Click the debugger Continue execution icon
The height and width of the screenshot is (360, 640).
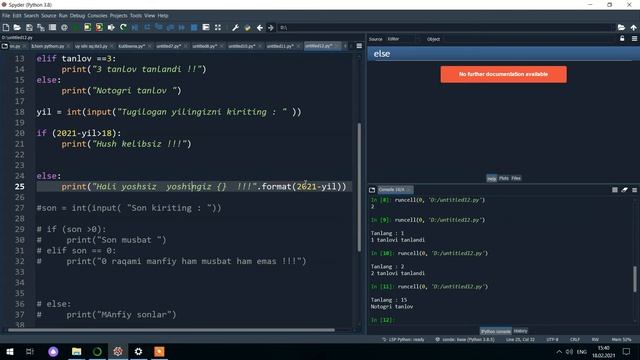pyautogui.click(x=182, y=27)
